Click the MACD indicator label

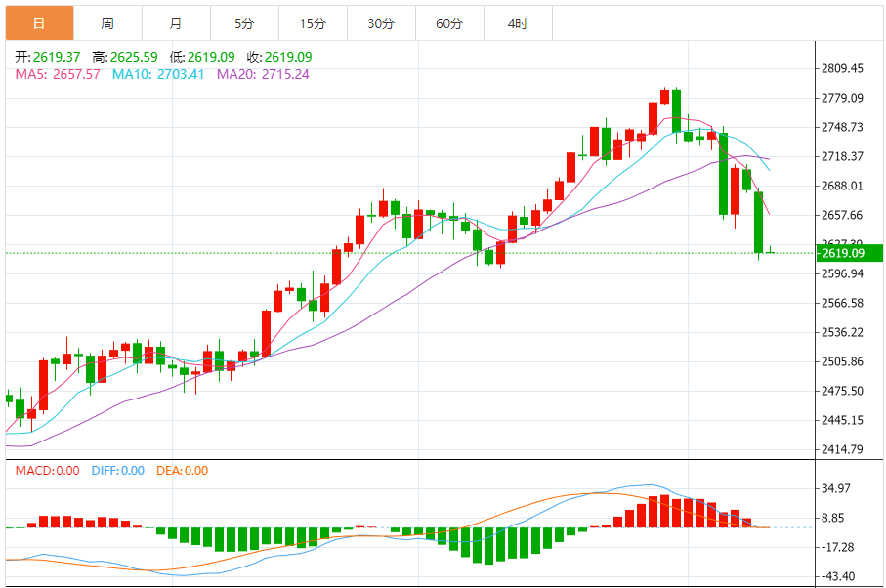pyautogui.click(x=48, y=471)
